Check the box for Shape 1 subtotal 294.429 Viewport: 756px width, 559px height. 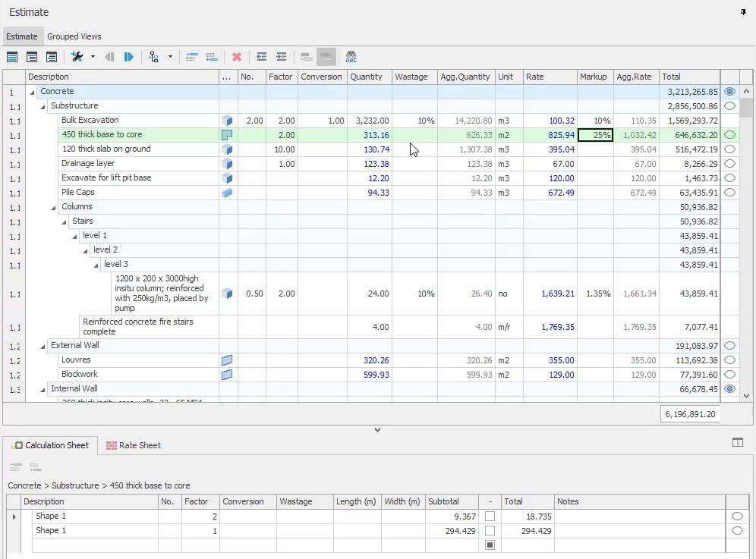point(490,531)
